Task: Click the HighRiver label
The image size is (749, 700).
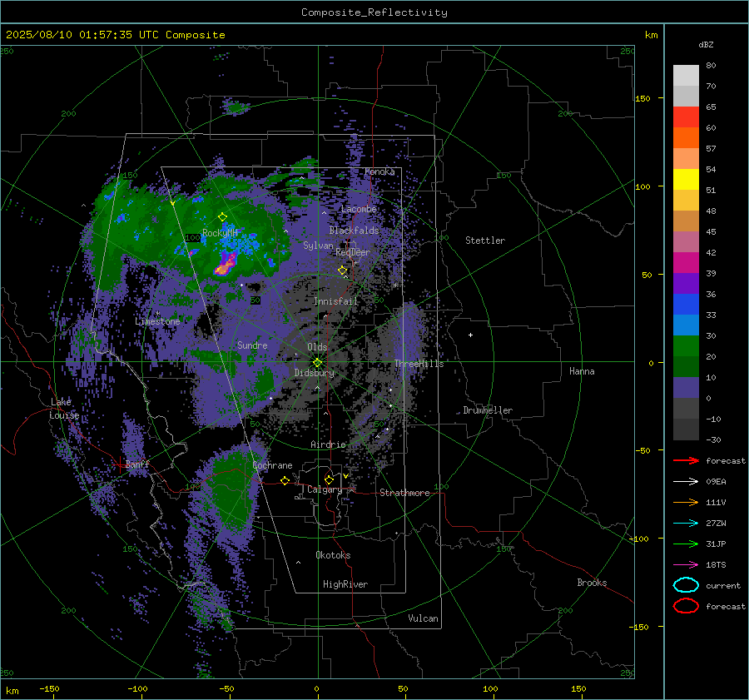Action: 345,584
